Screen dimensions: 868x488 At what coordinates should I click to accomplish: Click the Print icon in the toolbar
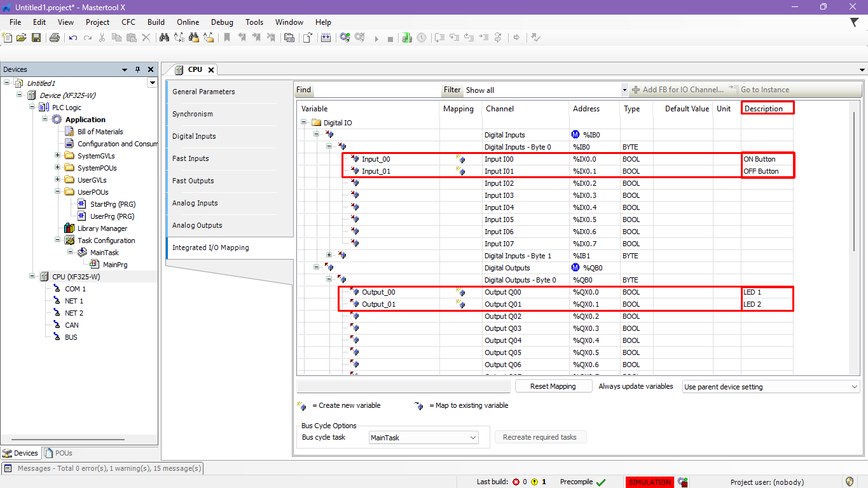(x=55, y=38)
